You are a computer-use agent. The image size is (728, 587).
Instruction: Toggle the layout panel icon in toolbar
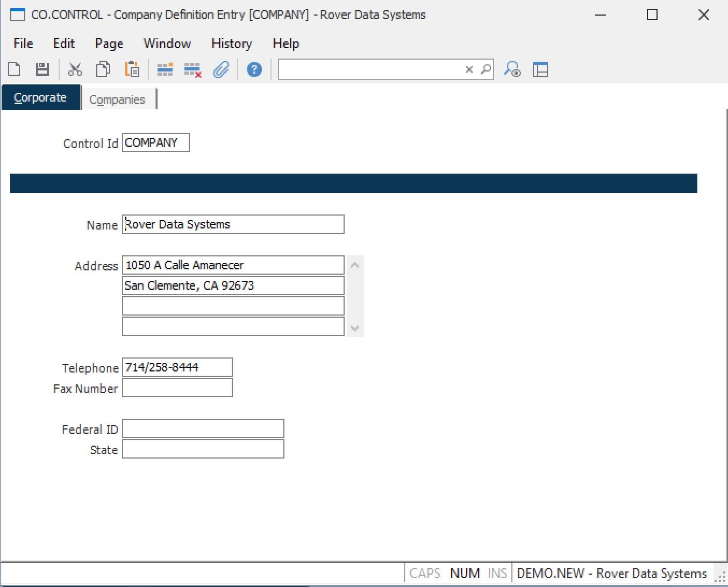[540, 69]
